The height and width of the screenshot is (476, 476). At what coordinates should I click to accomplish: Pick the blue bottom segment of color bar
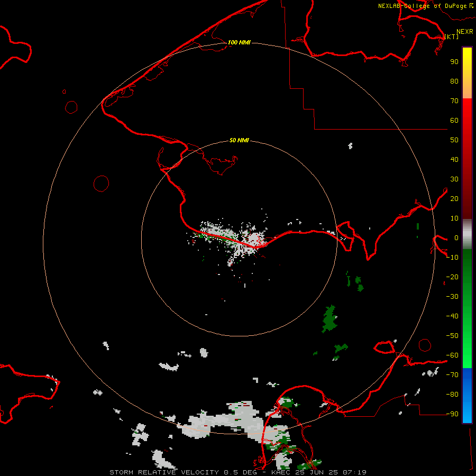467,395
